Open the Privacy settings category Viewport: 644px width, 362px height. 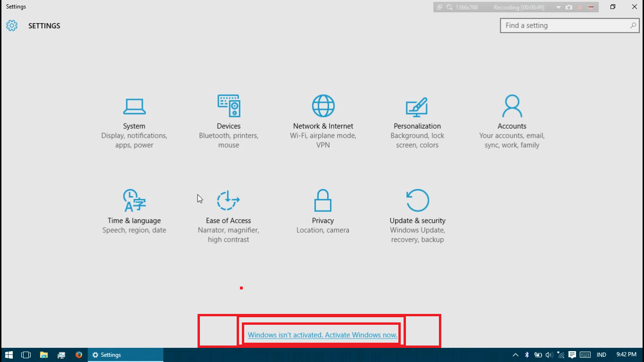323,212
